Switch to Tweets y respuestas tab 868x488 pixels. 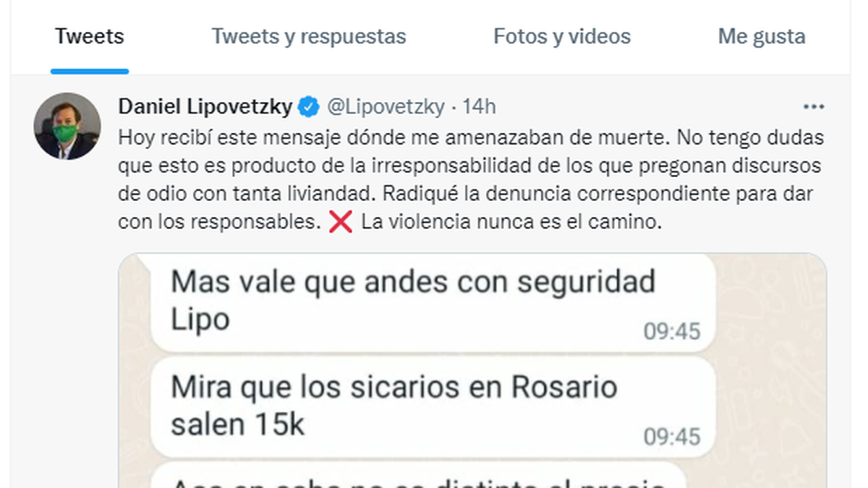tap(309, 37)
